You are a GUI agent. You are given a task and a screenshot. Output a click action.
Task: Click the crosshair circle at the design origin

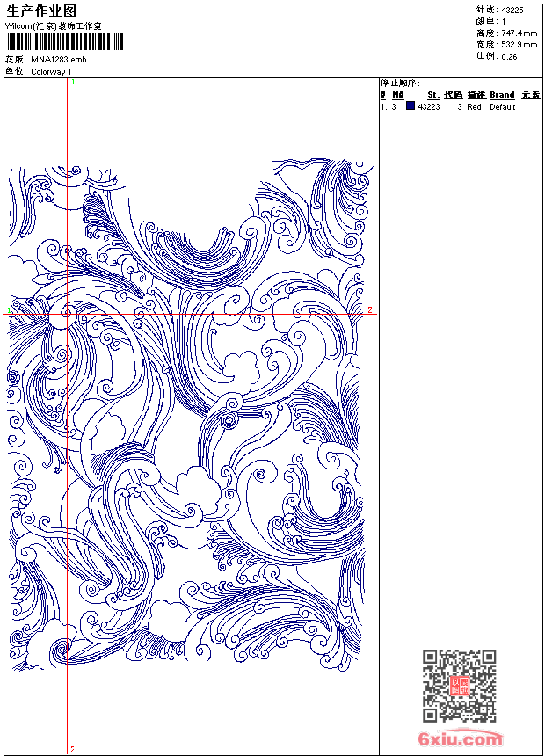[x=68, y=310]
